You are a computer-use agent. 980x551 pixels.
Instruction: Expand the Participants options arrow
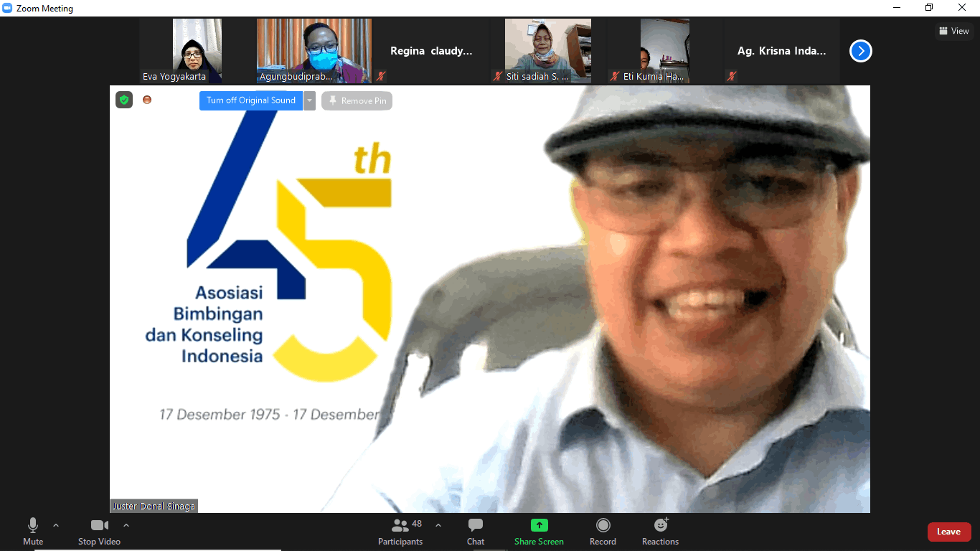pyautogui.click(x=438, y=525)
